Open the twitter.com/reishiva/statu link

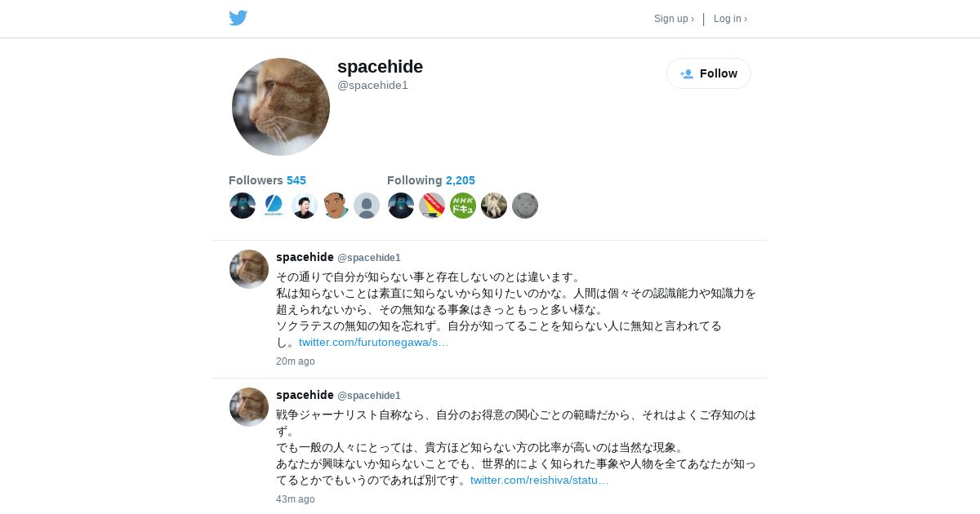click(540, 480)
